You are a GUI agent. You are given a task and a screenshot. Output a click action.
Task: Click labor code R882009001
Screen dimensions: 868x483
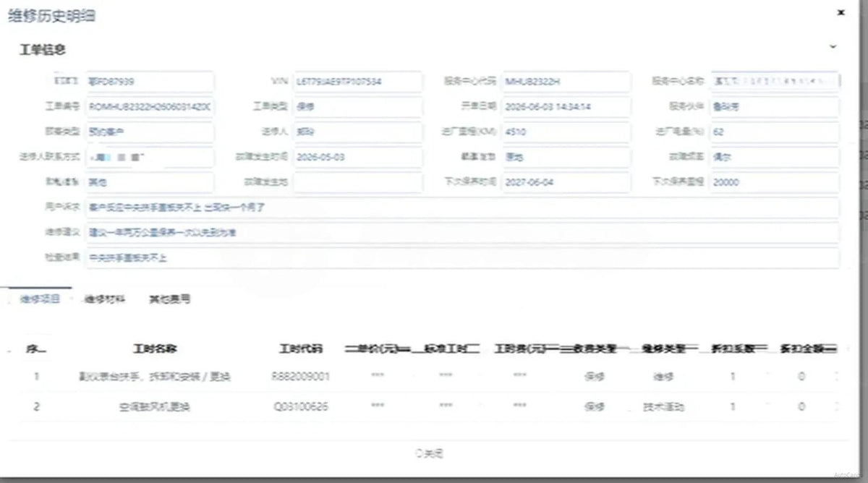pyautogui.click(x=301, y=377)
